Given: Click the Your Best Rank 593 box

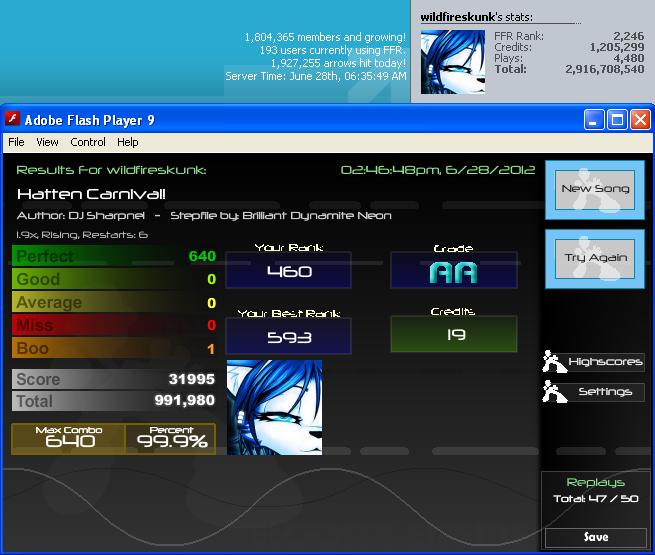Looking at the screenshot, I should click(x=288, y=336).
